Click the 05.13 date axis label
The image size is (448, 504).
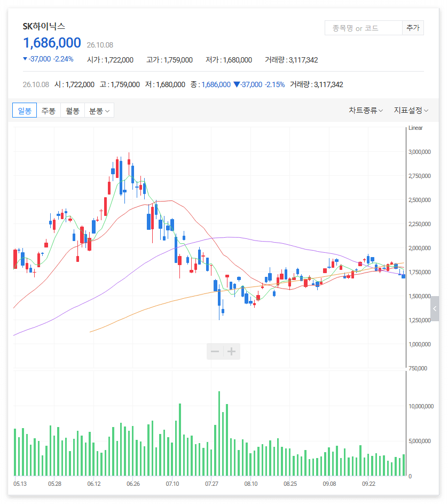20,484
